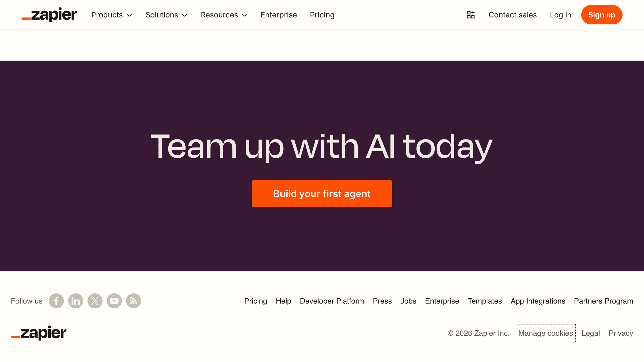Open the Jobs page from the footer
Screen dimensions: 644x362
(408, 301)
